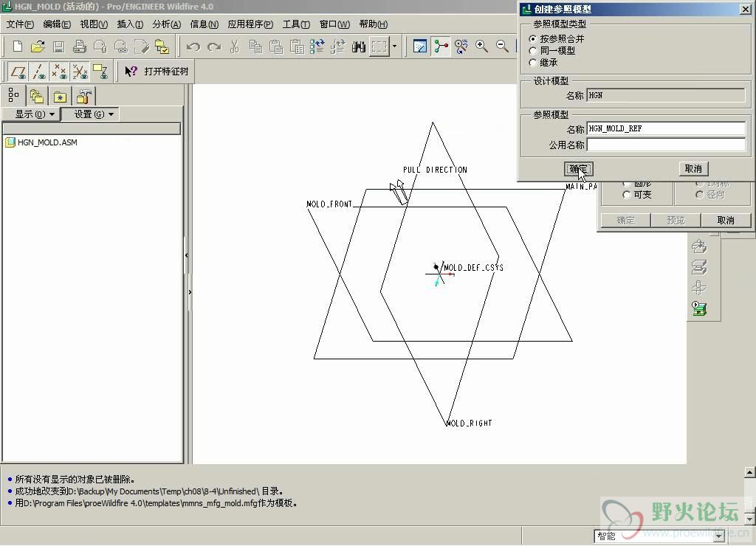The image size is (756, 546).
Task: Click the Save floppy disk icon
Action: pyautogui.click(x=59, y=46)
